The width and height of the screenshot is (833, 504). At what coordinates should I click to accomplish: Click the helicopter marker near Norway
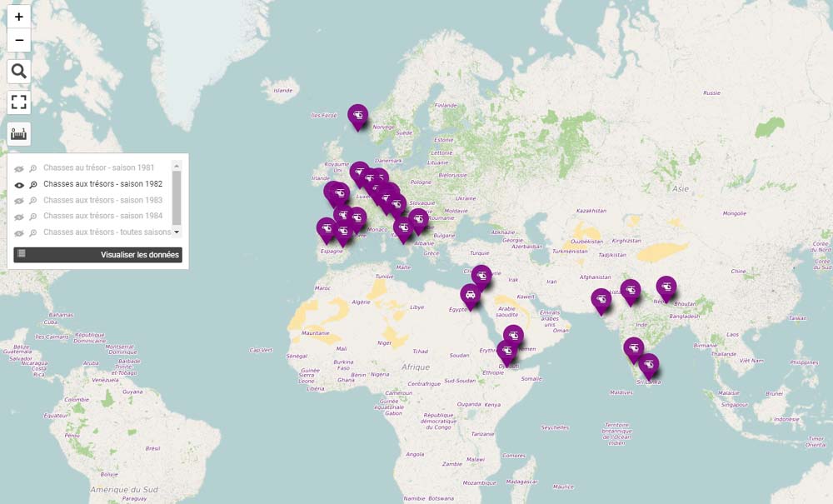coord(357,115)
